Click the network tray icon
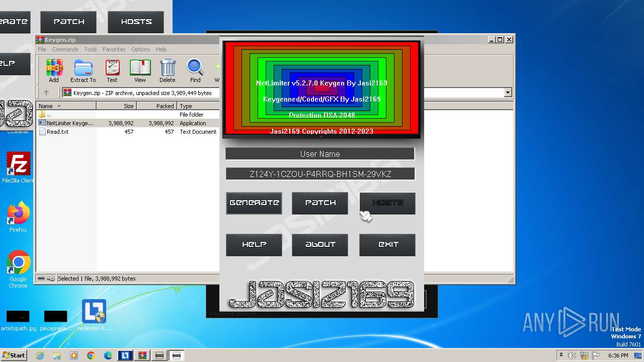Viewport: 644px width, 362px height. pyautogui.click(x=585, y=355)
